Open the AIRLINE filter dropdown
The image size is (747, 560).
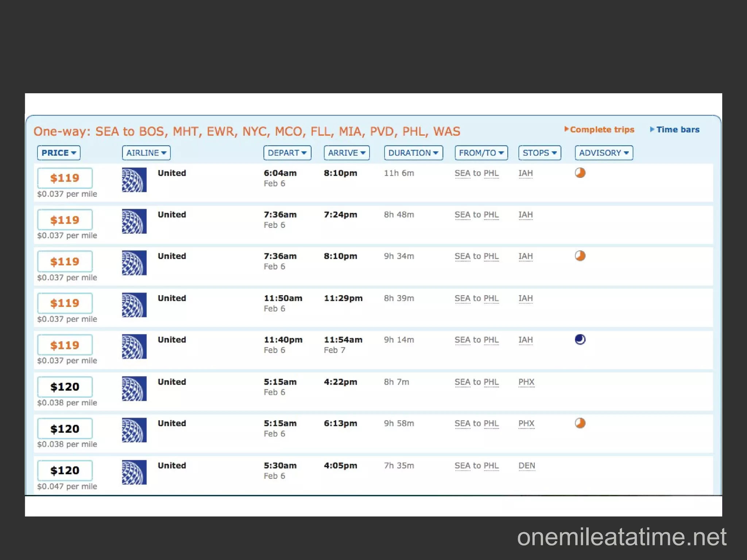146,153
